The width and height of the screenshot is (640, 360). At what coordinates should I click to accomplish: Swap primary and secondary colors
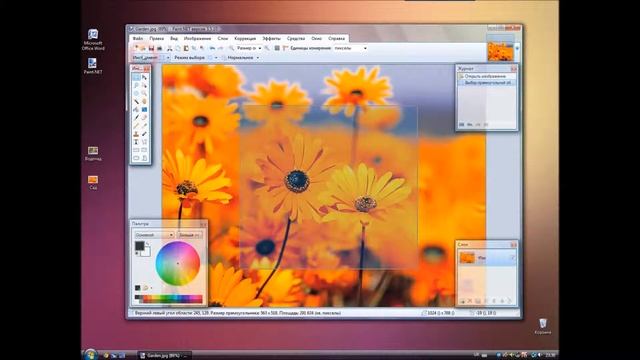pyautogui.click(x=147, y=243)
